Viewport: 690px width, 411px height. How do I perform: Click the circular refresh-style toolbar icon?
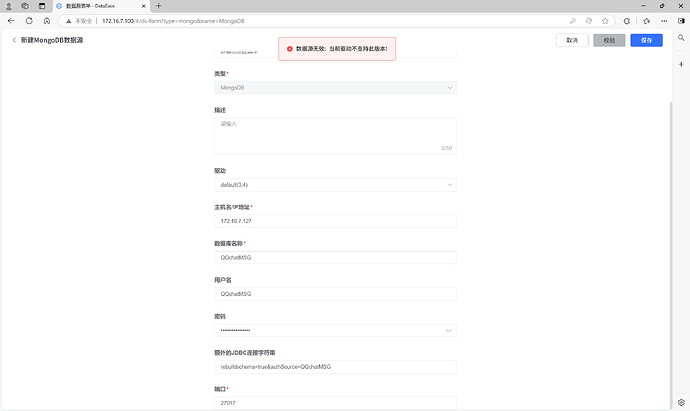tap(627, 21)
